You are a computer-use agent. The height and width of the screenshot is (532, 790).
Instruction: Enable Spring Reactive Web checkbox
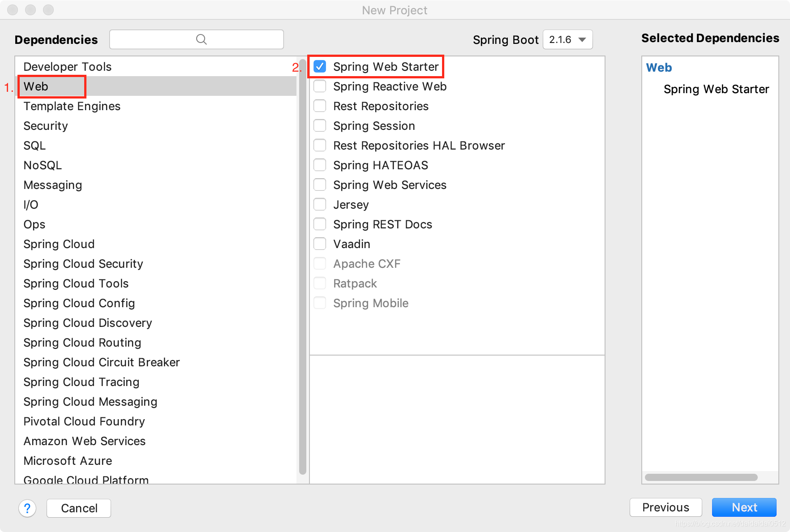tap(320, 86)
